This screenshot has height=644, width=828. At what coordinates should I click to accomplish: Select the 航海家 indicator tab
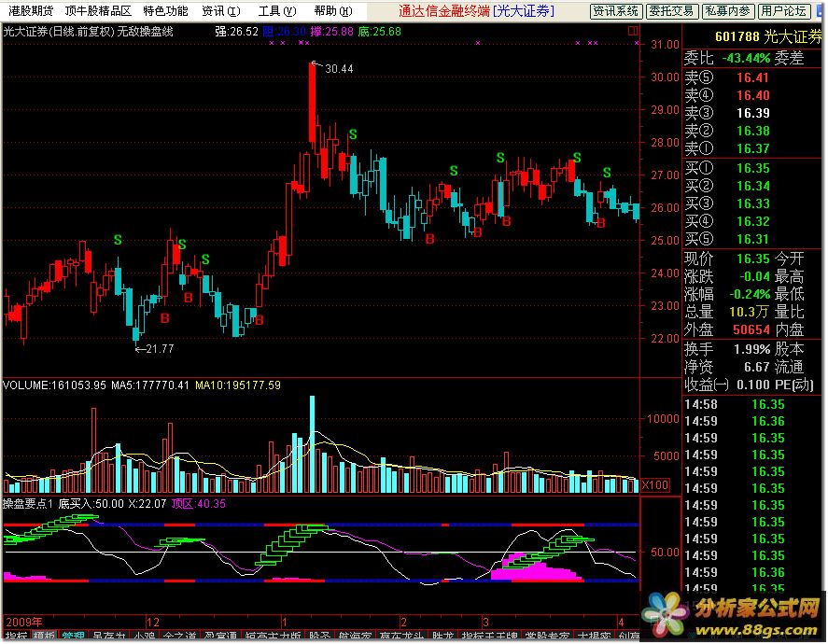(x=355, y=637)
